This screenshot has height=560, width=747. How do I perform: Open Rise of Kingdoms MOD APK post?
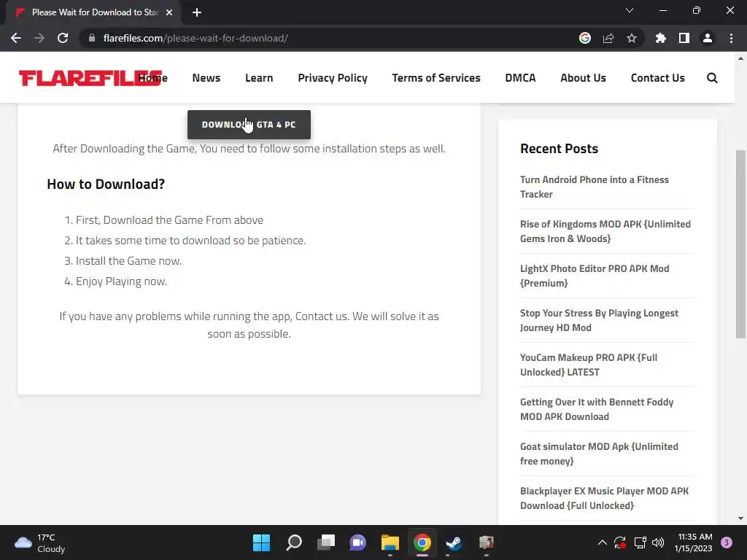click(x=605, y=231)
